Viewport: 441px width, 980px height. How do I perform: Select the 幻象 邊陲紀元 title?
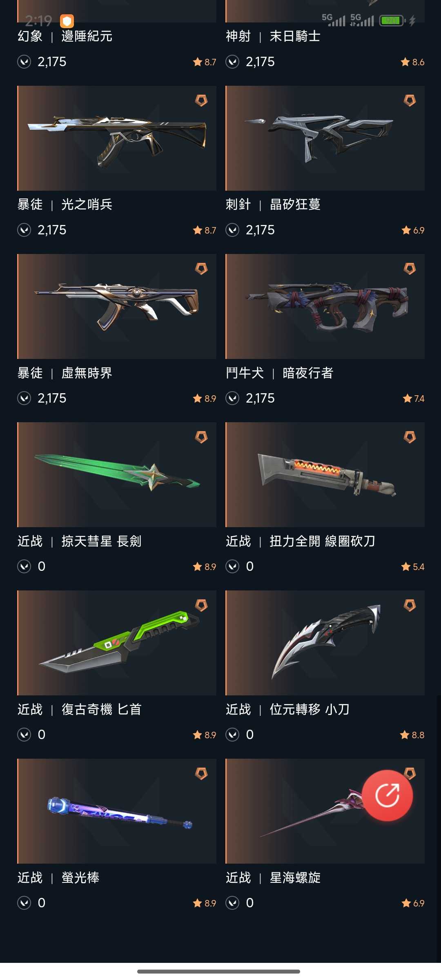click(x=65, y=36)
